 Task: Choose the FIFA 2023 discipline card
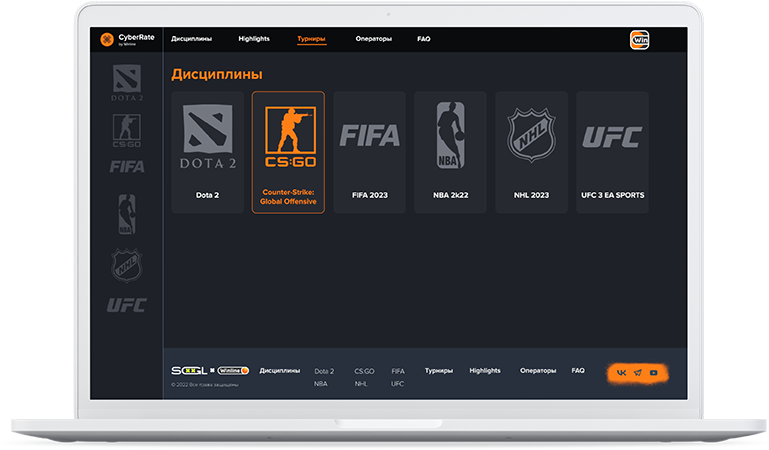point(370,152)
